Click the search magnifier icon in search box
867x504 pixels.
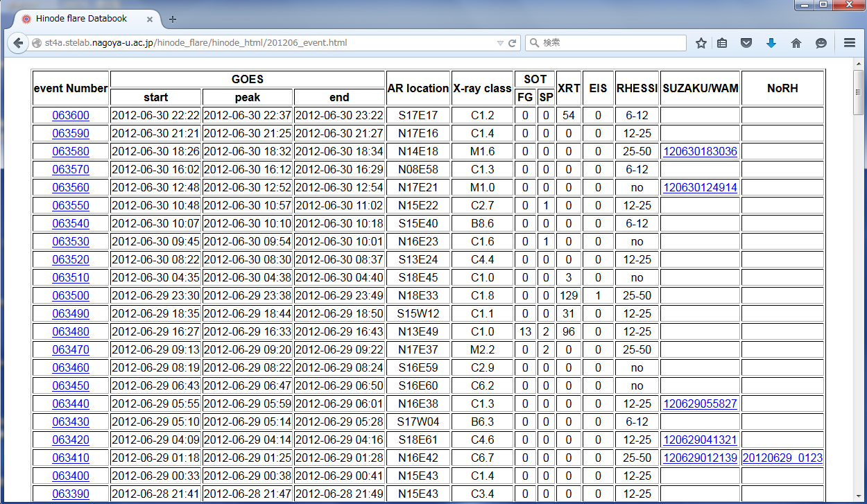pyautogui.click(x=534, y=43)
